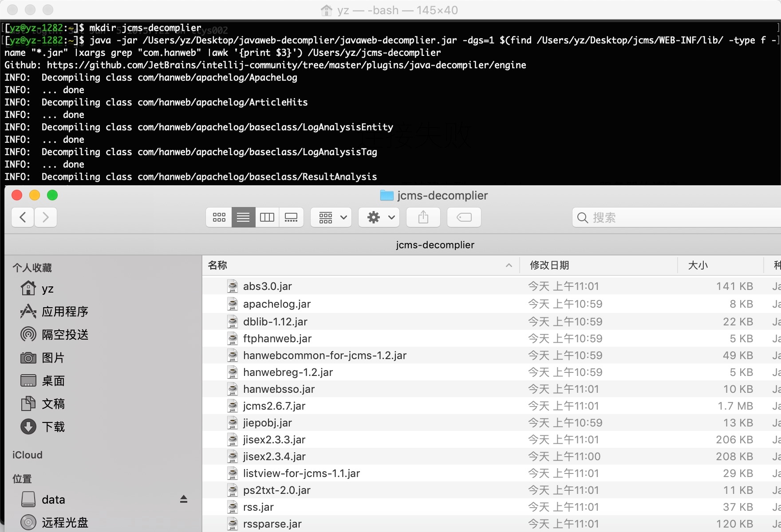
Task: Click the Share toolbar button
Action: coord(423,217)
